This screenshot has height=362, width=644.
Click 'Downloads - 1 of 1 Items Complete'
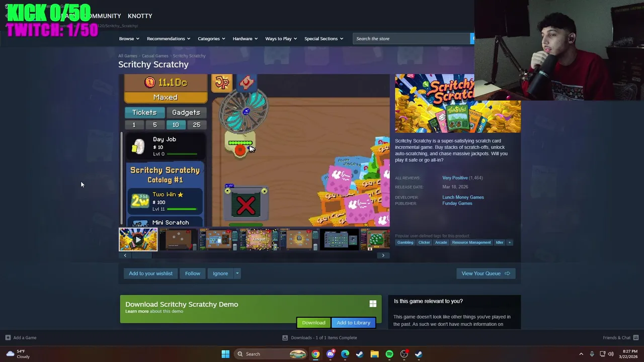[324, 338]
